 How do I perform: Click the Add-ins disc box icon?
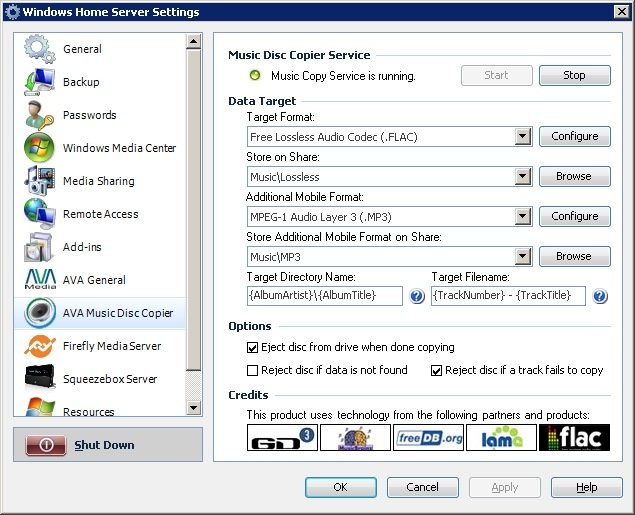click(x=39, y=247)
